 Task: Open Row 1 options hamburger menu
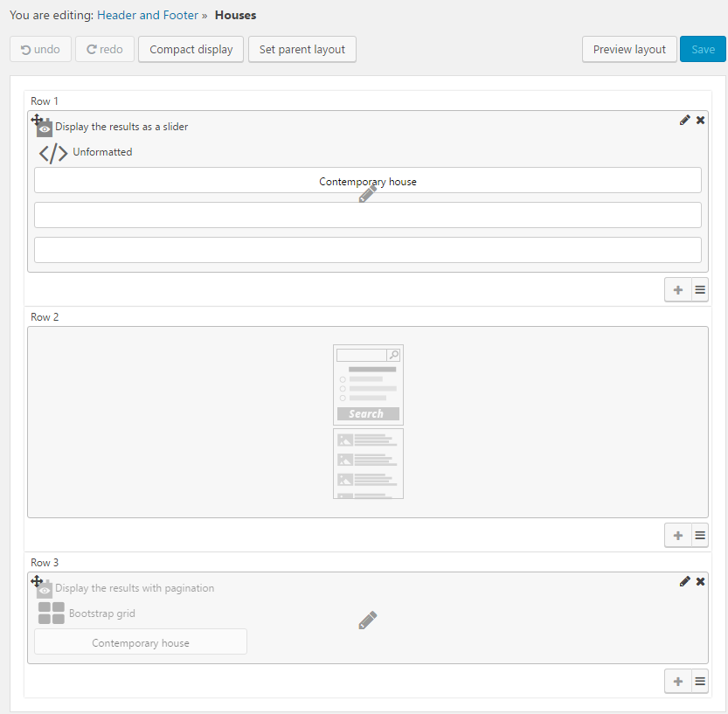(700, 290)
